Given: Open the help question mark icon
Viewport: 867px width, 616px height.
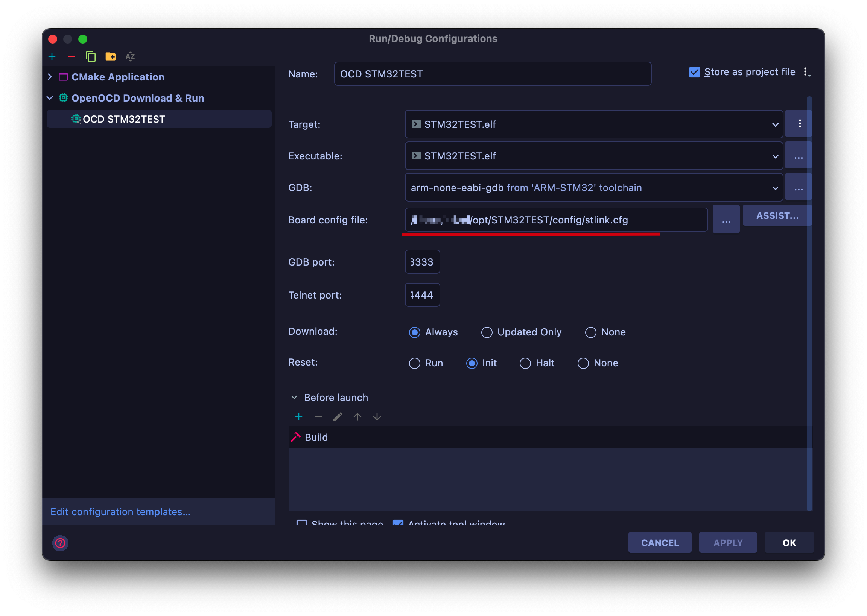Looking at the screenshot, I should click(60, 543).
